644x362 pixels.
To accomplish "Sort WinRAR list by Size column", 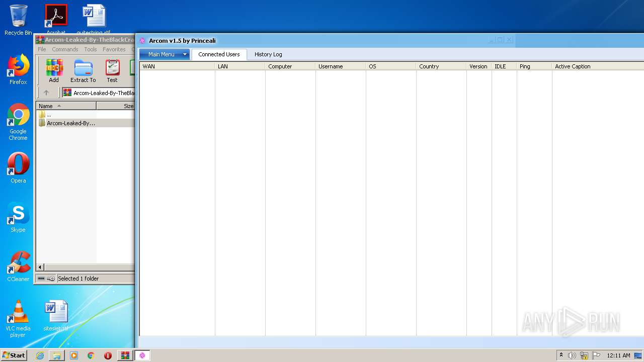I will pos(116,106).
